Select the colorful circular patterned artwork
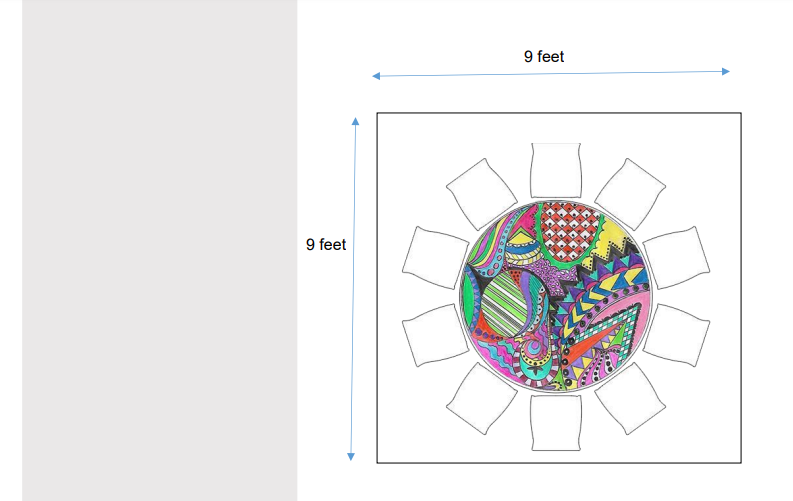 coord(556,296)
